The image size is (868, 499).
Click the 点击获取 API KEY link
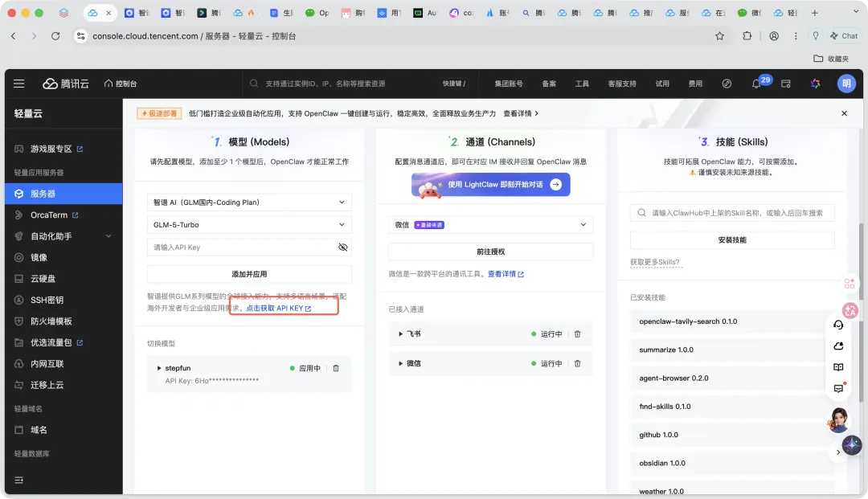278,308
